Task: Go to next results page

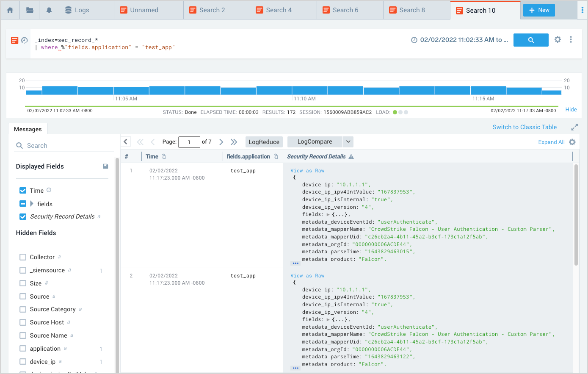Action: point(221,142)
